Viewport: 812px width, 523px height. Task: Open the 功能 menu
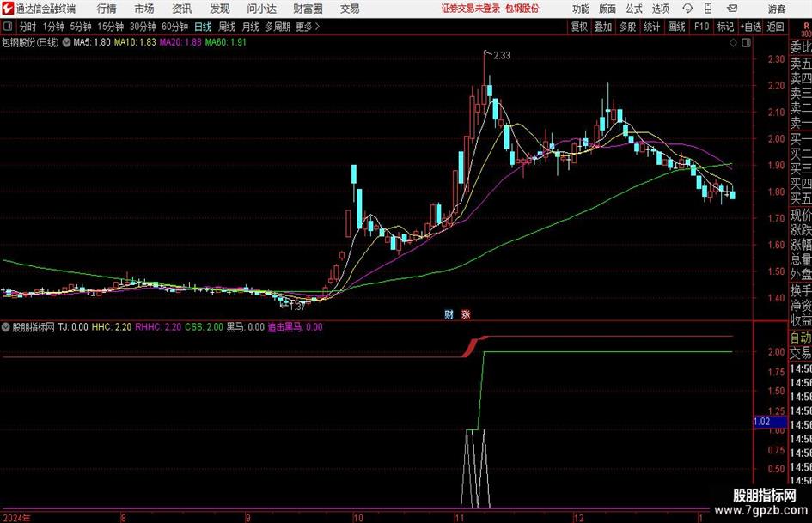pyautogui.click(x=581, y=9)
